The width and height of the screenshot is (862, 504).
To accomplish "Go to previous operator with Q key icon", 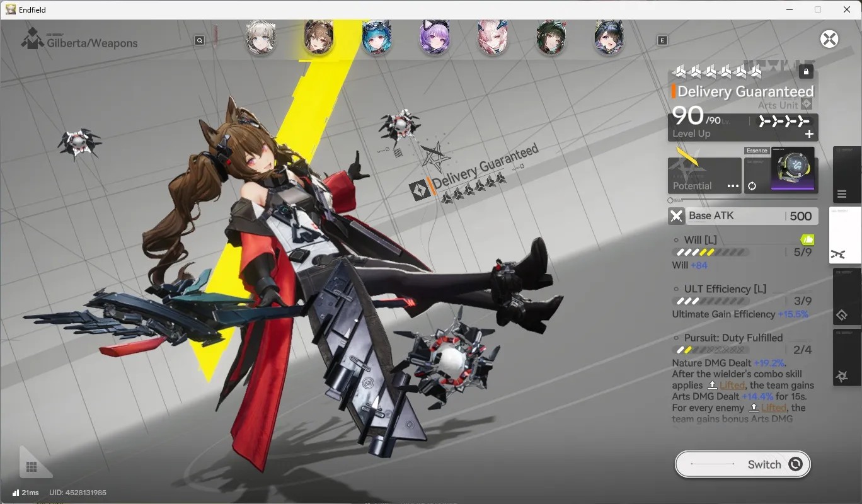I will [x=200, y=40].
